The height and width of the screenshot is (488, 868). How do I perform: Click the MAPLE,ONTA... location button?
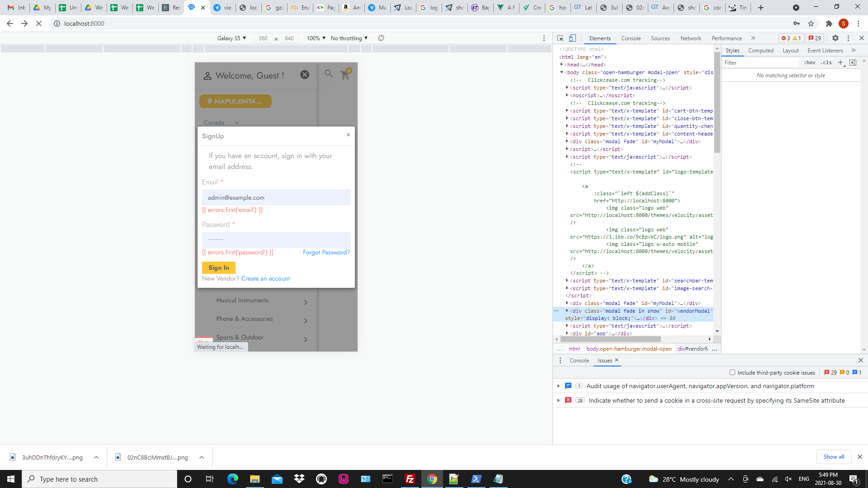pos(236,101)
